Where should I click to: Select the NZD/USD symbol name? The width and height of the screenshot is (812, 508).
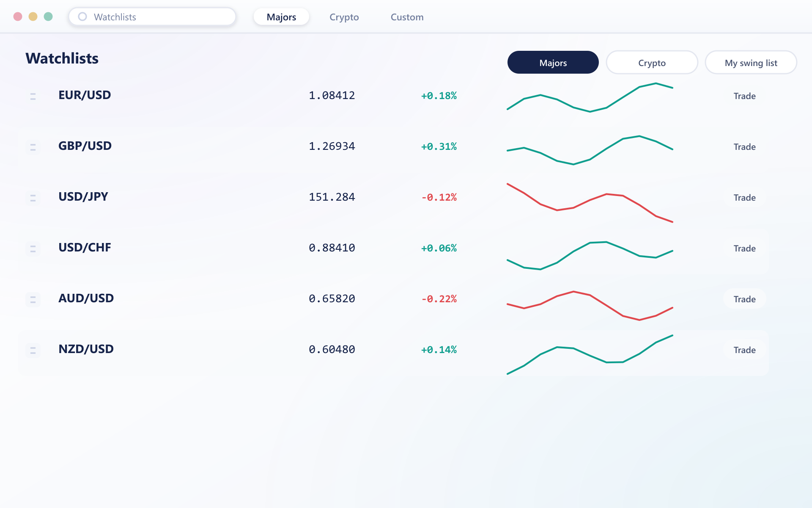click(x=86, y=349)
